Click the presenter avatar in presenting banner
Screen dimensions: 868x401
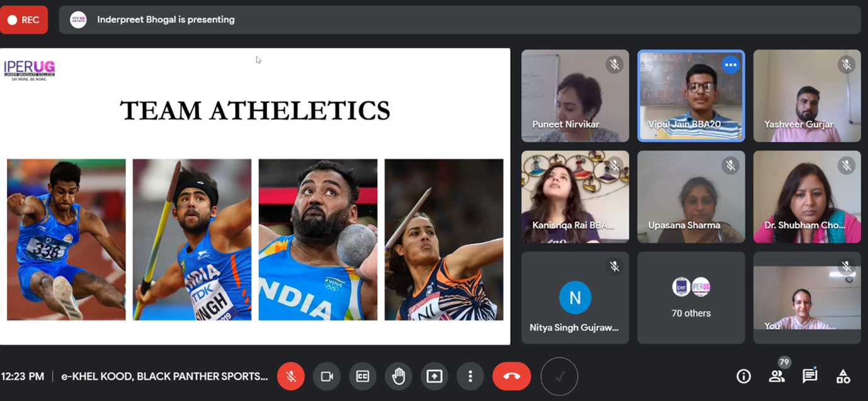(78, 20)
